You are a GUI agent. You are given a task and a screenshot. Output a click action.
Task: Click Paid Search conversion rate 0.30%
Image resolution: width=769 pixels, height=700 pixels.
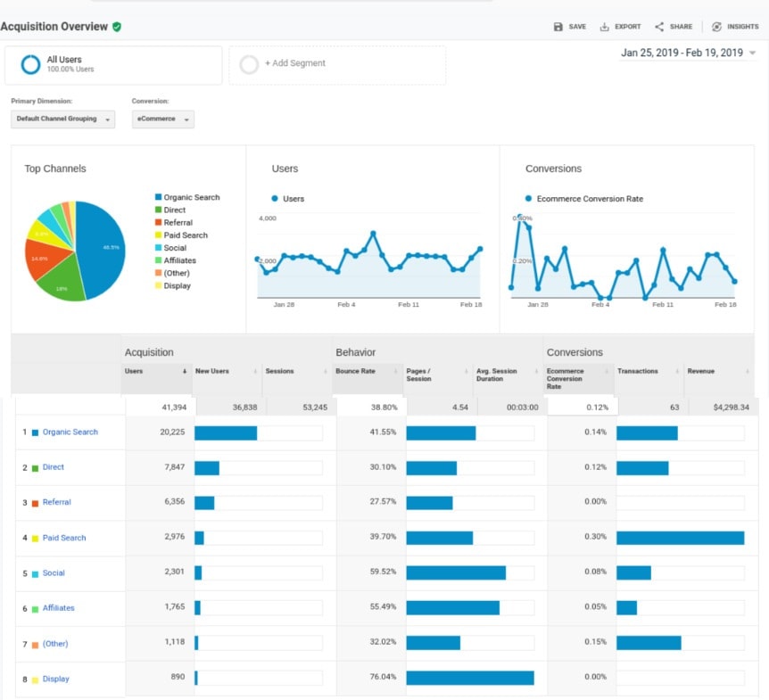pyautogui.click(x=595, y=537)
